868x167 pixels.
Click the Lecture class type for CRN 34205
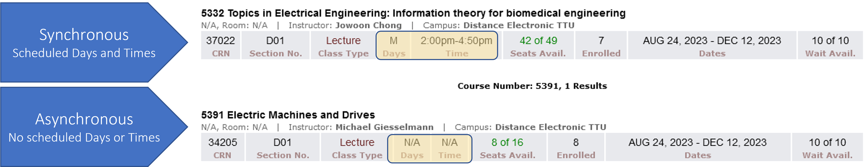click(x=357, y=143)
